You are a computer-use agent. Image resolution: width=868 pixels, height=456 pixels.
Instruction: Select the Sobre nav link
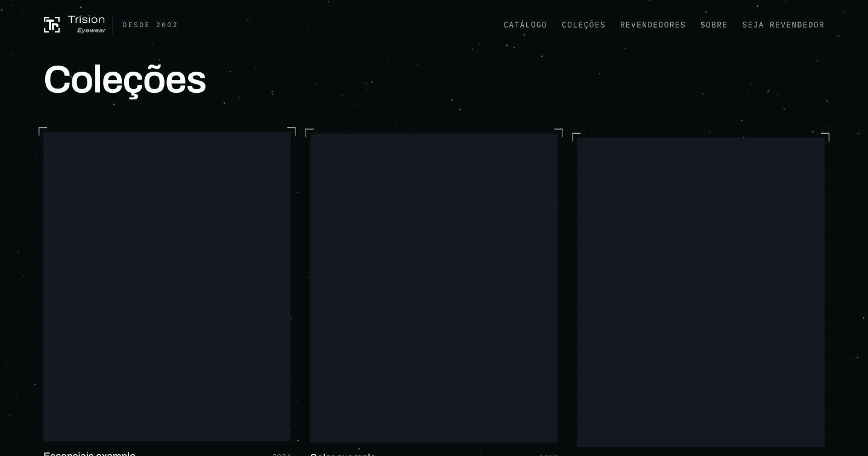point(714,25)
